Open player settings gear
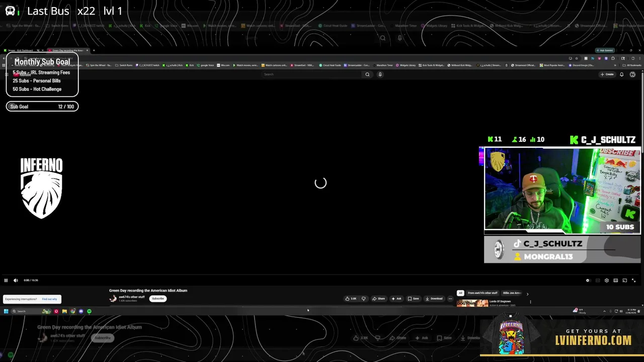Image resolution: width=644 pixels, height=362 pixels. point(606,281)
